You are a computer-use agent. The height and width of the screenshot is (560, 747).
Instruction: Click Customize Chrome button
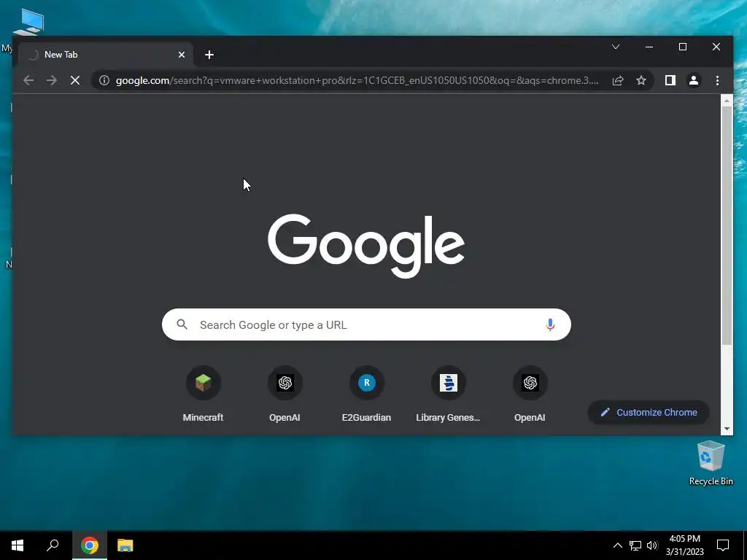pos(649,413)
